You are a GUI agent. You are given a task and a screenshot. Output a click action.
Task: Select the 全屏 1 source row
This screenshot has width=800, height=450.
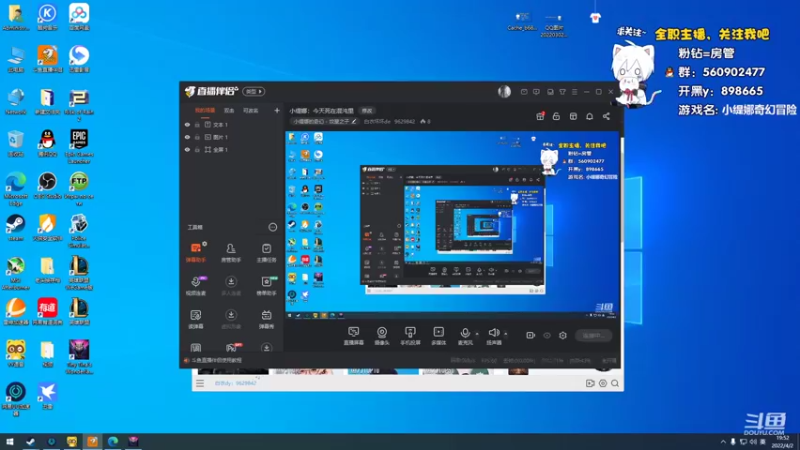[232, 149]
